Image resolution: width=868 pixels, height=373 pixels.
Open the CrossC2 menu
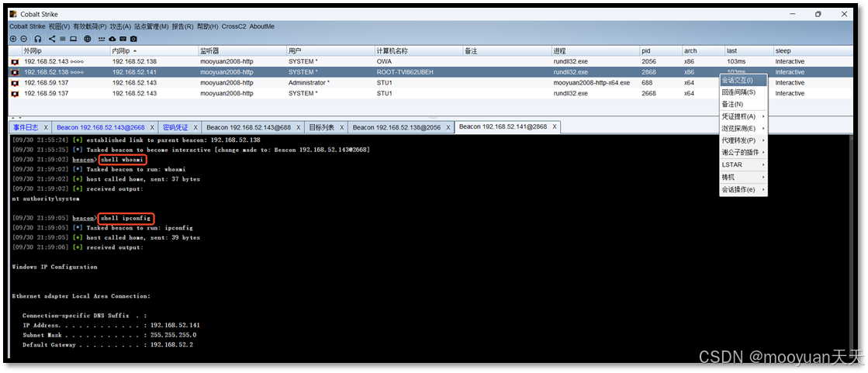click(x=233, y=26)
